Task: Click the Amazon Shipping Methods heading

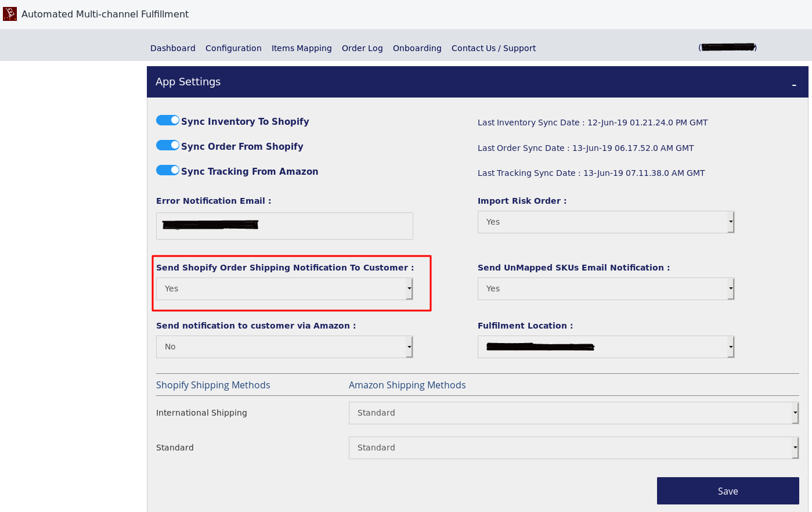Action: [x=407, y=385]
